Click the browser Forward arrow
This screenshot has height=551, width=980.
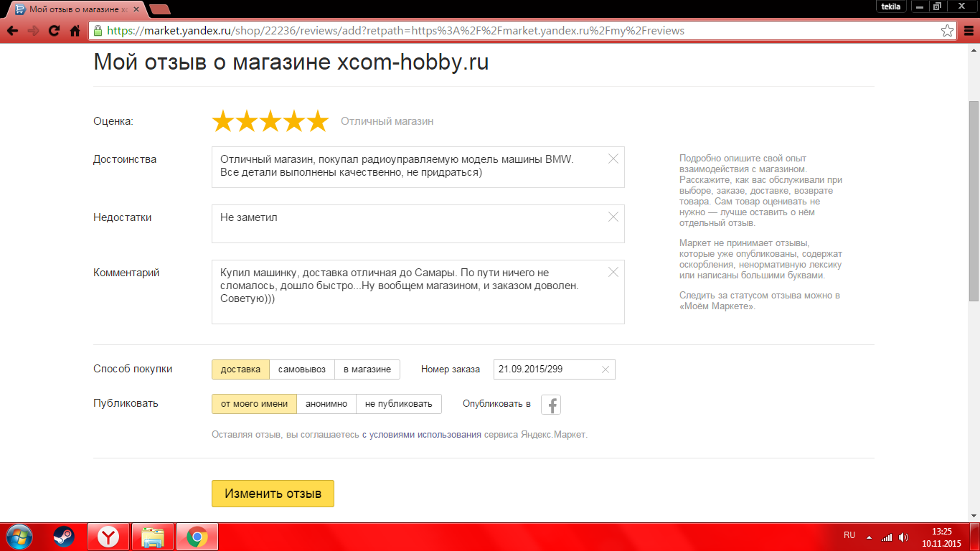33,31
